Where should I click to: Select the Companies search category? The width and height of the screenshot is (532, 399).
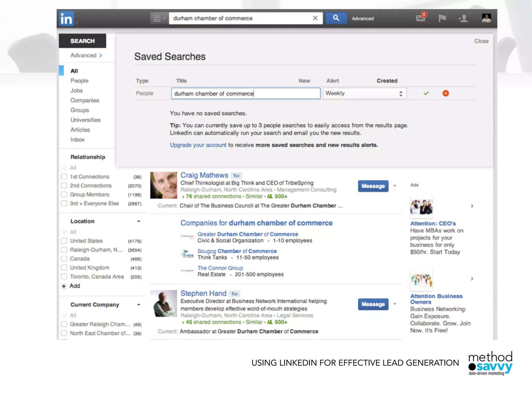[85, 100]
